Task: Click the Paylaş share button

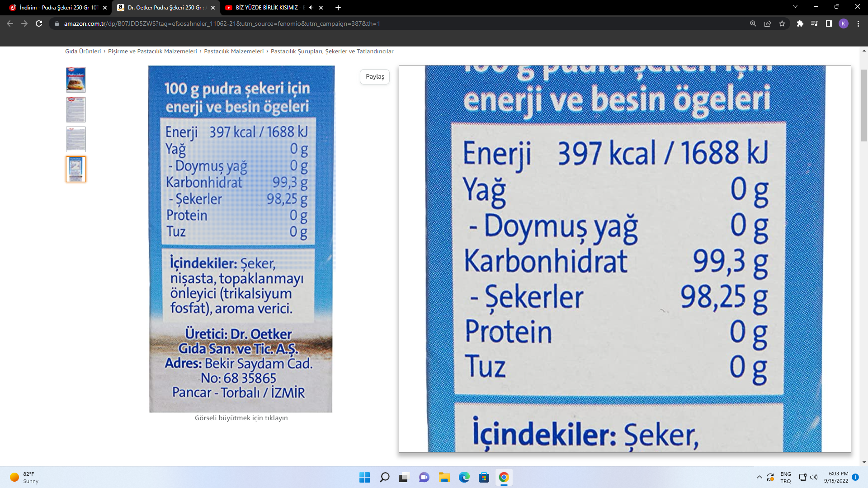Action: [375, 77]
